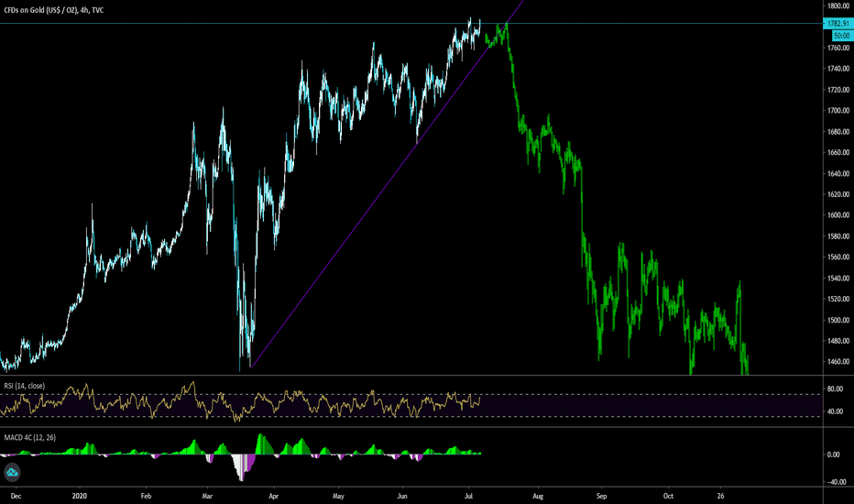Click the Feb label on time axis
This screenshot has width=854, height=504.
146,497
